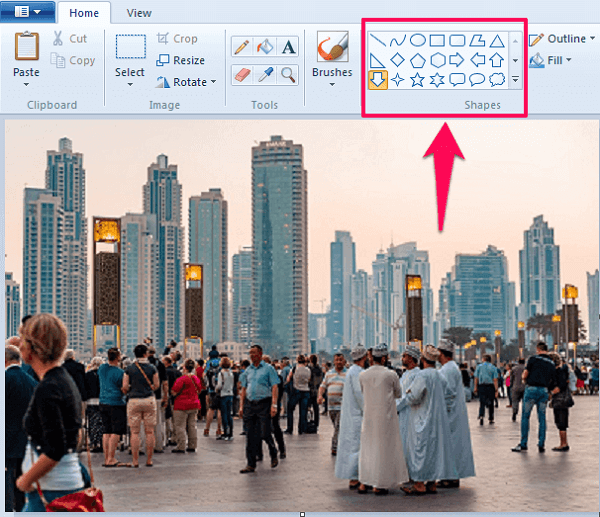Select the Polygon shape
The image size is (600, 517).
[477, 40]
